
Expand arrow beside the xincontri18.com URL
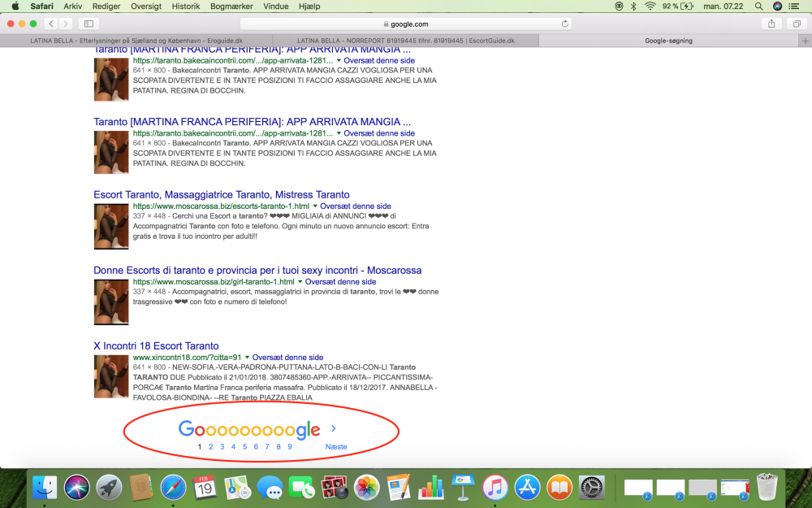click(247, 358)
